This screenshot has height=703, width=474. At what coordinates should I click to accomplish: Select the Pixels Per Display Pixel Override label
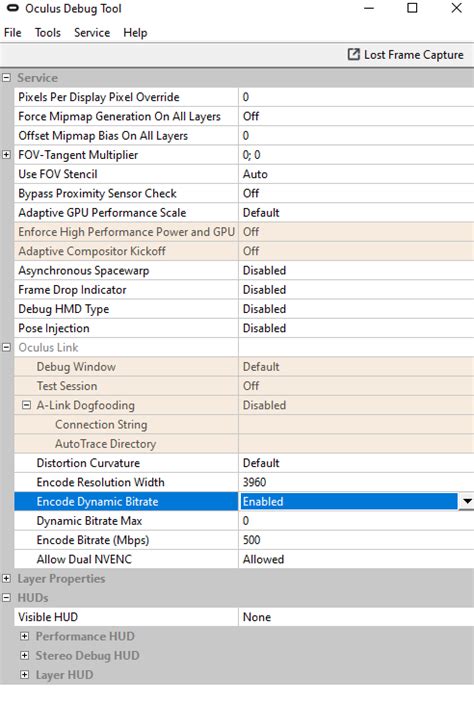point(99,97)
